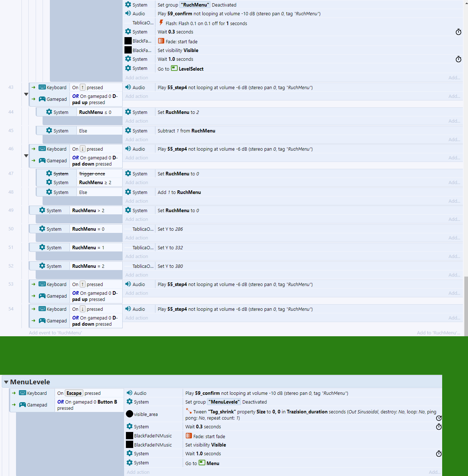Click Add action below Go to Menu
Screen dimensions: 468x476
pos(138,472)
